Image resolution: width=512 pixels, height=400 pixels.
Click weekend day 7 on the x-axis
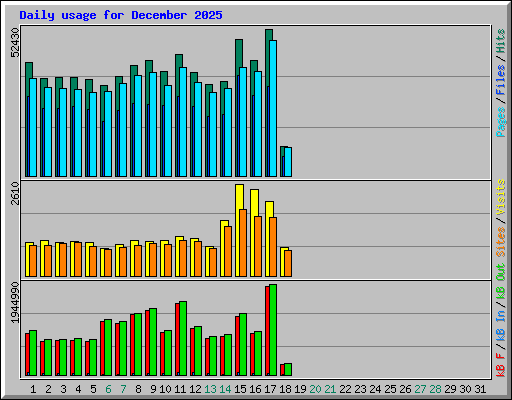pyautogui.click(x=123, y=389)
